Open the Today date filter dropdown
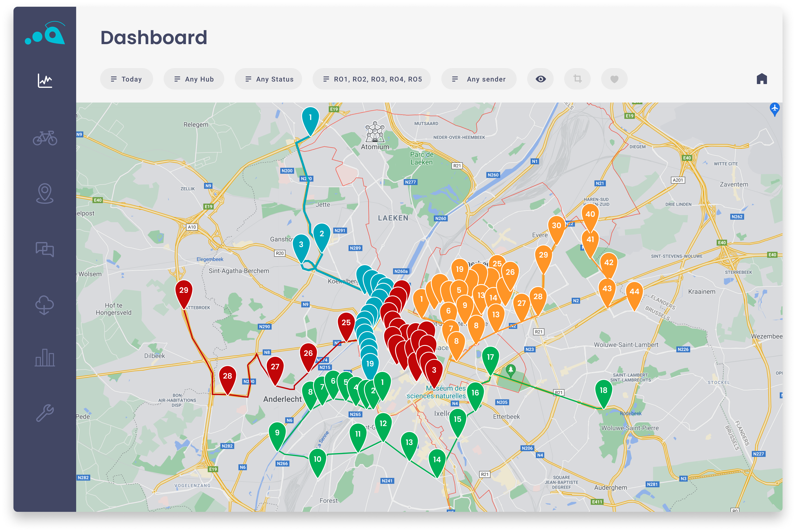This screenshot has height=532, width=796. (126, 79)
